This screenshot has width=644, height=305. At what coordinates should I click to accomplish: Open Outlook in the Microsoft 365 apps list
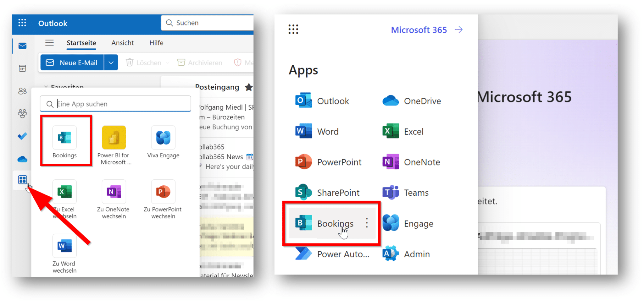[322, 101]
